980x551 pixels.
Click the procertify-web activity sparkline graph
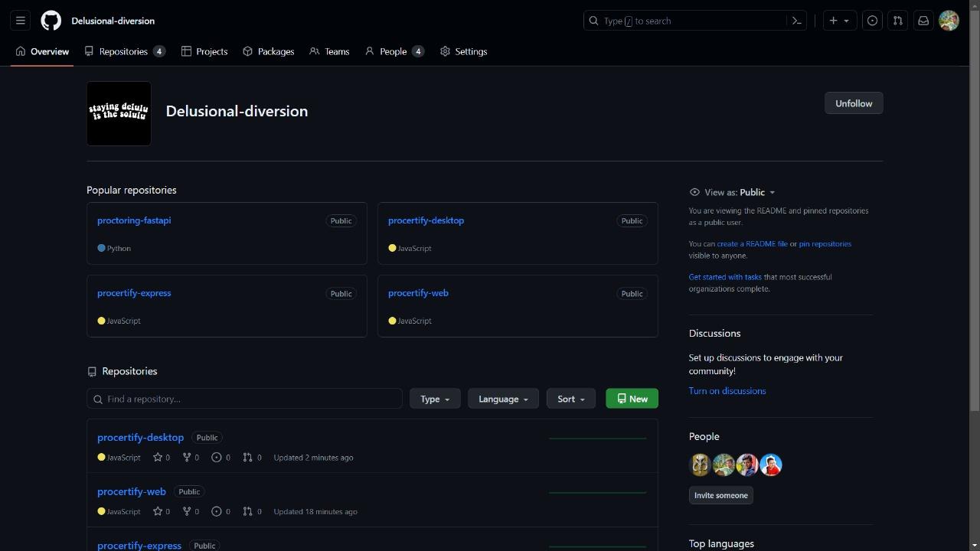[598, 493]
